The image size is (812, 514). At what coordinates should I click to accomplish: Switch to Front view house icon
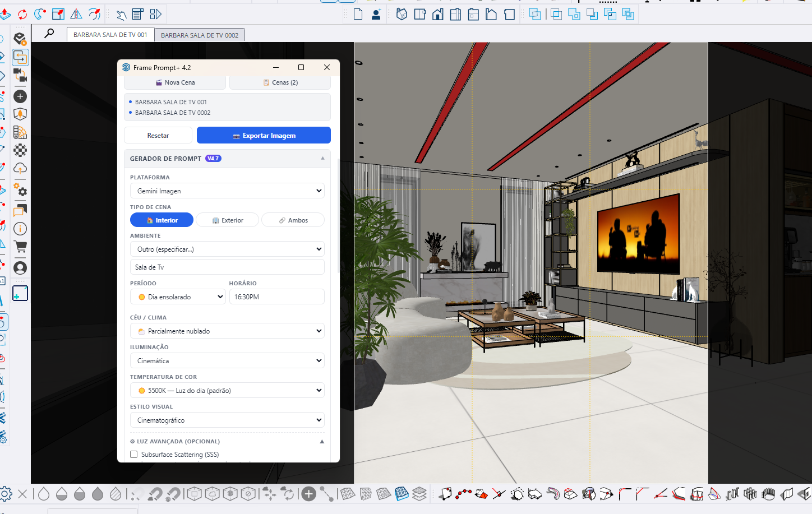coord(437,14)
